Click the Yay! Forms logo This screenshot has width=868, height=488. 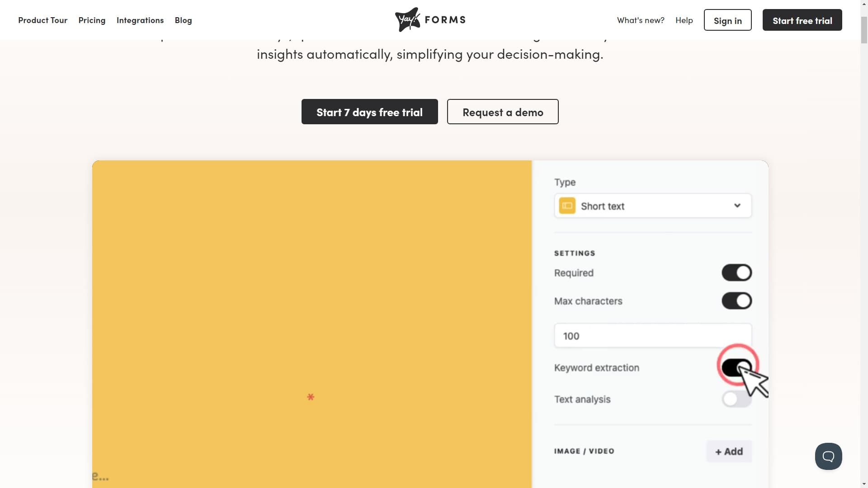(x=430, y=20)
